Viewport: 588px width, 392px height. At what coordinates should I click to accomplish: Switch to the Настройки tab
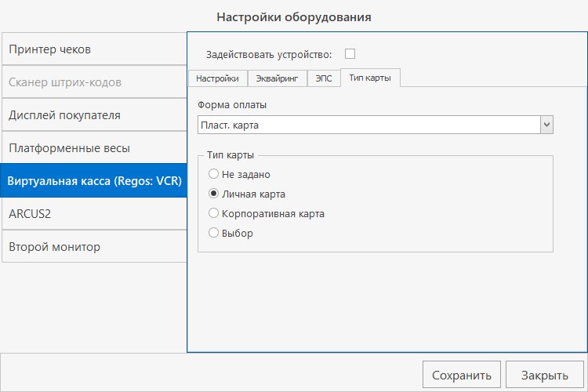(x=217, y=78)
